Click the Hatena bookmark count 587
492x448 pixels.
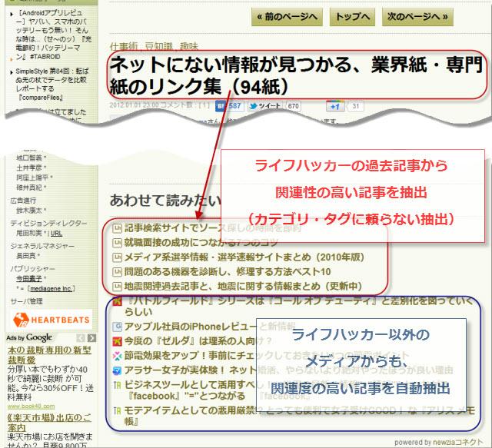(234, 106)
